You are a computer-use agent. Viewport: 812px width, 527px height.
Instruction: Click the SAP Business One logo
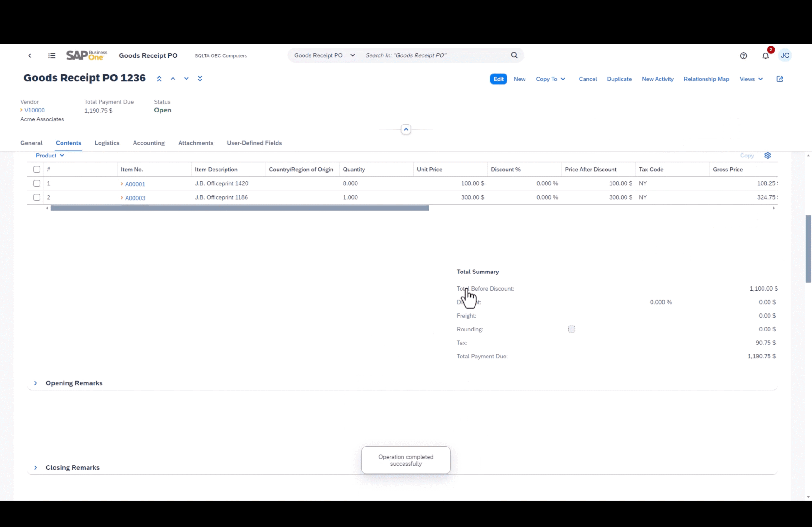point(87,55)
